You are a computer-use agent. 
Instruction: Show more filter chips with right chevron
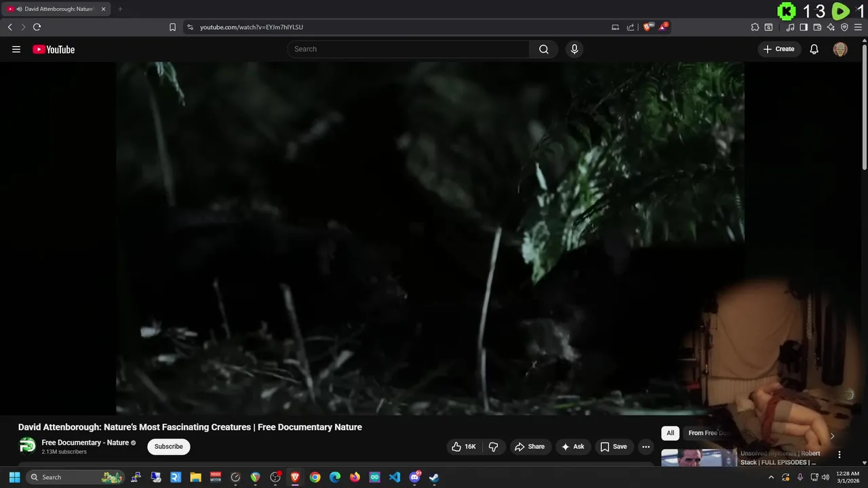[x=832, y=436]
